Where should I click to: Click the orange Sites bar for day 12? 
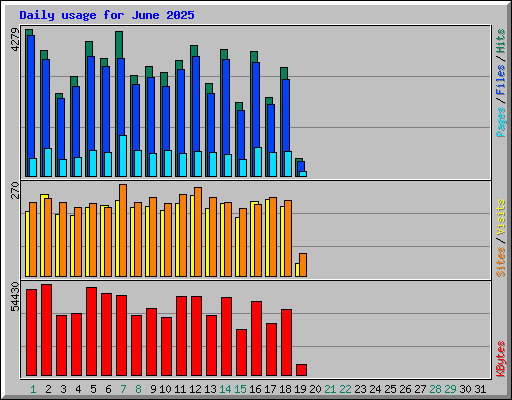click(198, 232)
